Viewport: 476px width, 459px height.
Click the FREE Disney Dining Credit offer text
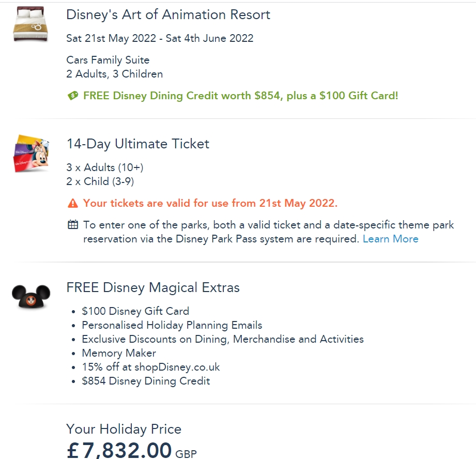click(240, 96)
